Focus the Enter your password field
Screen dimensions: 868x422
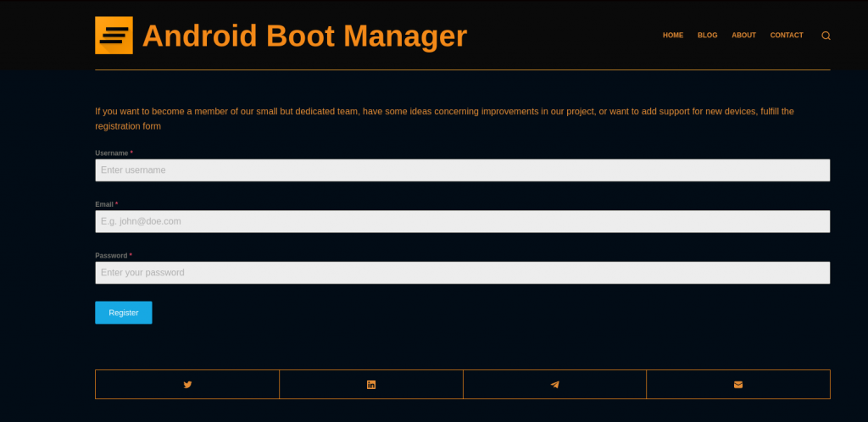click(463, 273)
